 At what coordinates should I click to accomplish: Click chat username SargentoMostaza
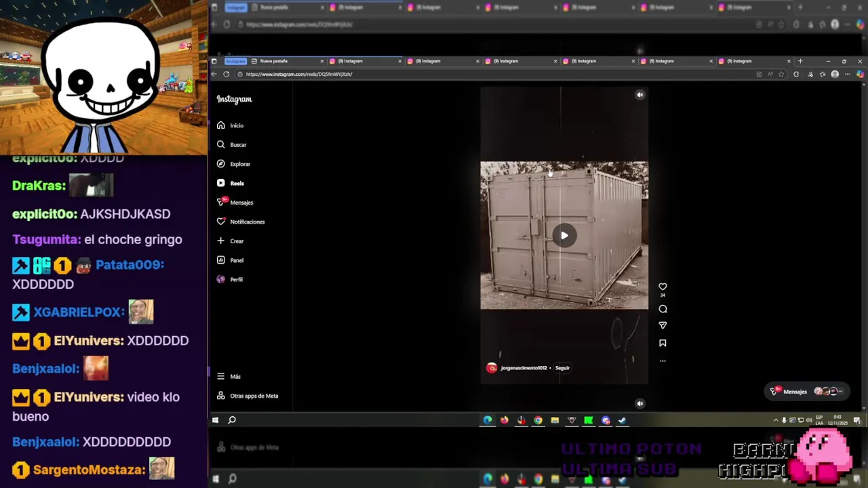(89, 470)
